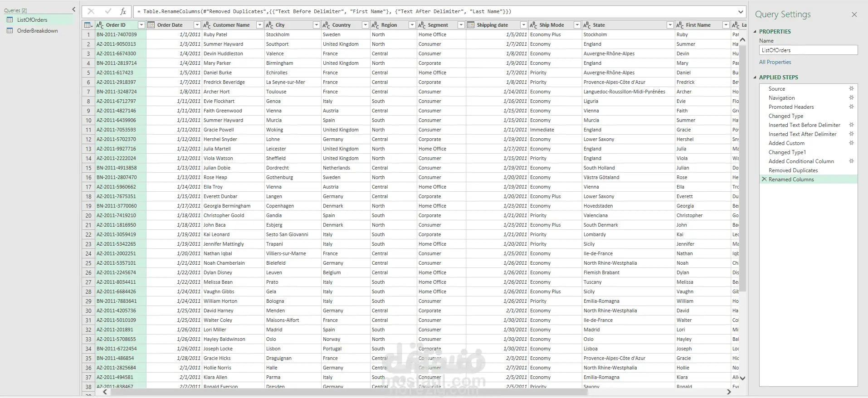Collapse the PROPERTIES section
The image size is (868, 398).
coord(756,32)
